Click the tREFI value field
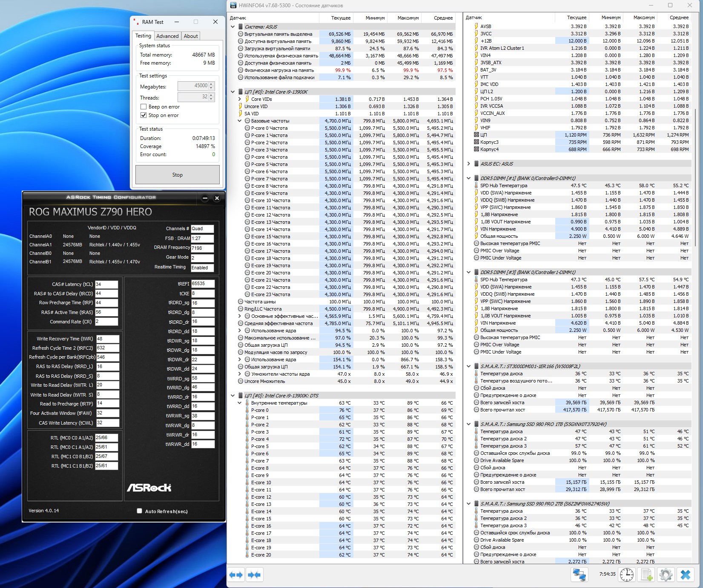Image resolution: width=703 pixels, height=588 pixels. 203,284
